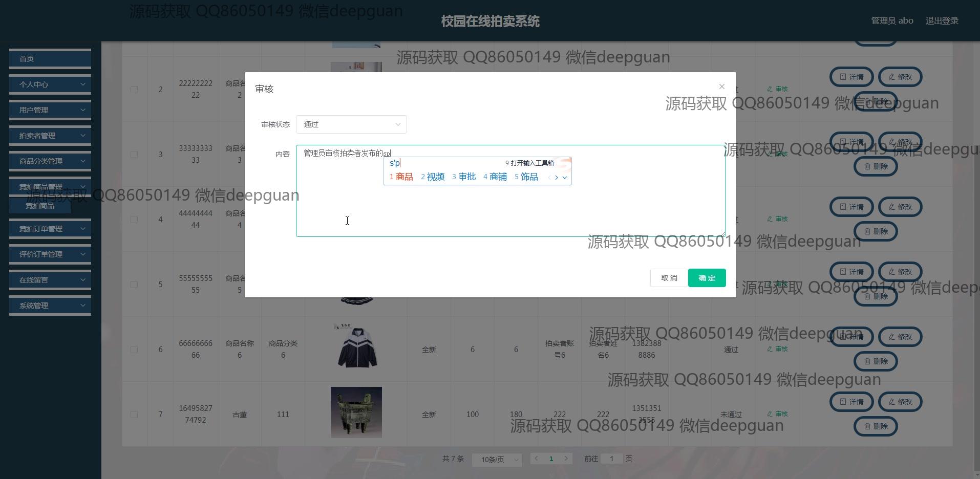This screenshot has height=479, width=980.
Task: Expand IME candidate list down arrow
Action: pyautogui.click(x=565, y=178)
